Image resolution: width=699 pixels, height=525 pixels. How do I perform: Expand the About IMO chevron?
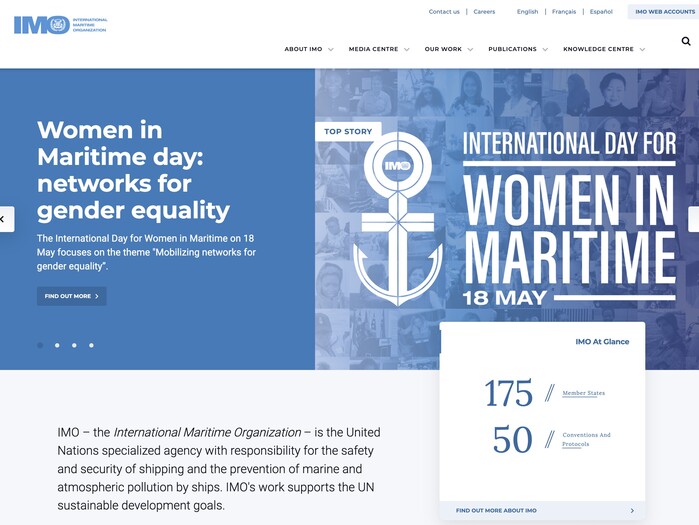click(331, 49)
